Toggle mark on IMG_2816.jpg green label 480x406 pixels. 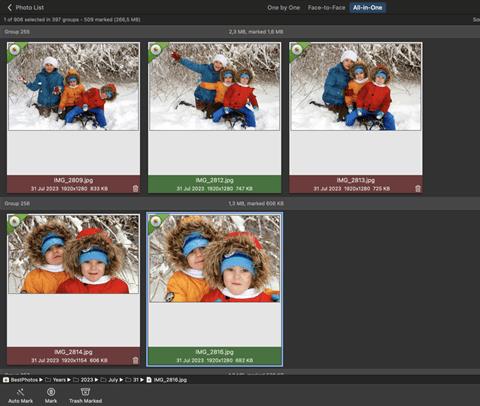[214, 356]
